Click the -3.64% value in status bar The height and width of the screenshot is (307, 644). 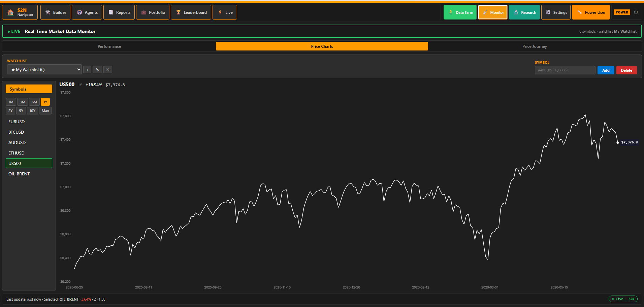pos(86,299)
